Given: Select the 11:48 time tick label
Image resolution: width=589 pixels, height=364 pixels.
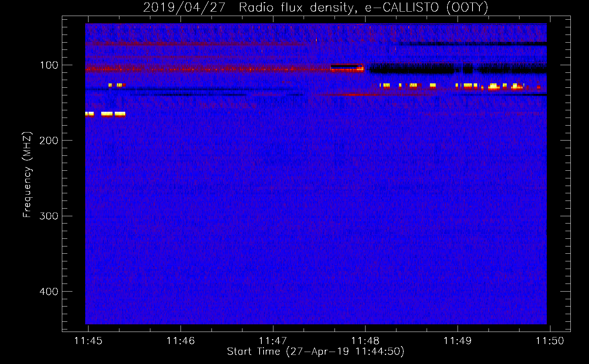Looking at the screenshot, I should tap(365, 341).
